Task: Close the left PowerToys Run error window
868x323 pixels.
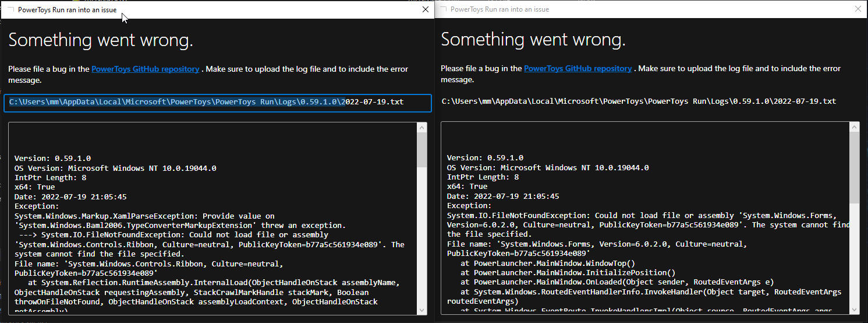Action: click(x=425, y=9)
